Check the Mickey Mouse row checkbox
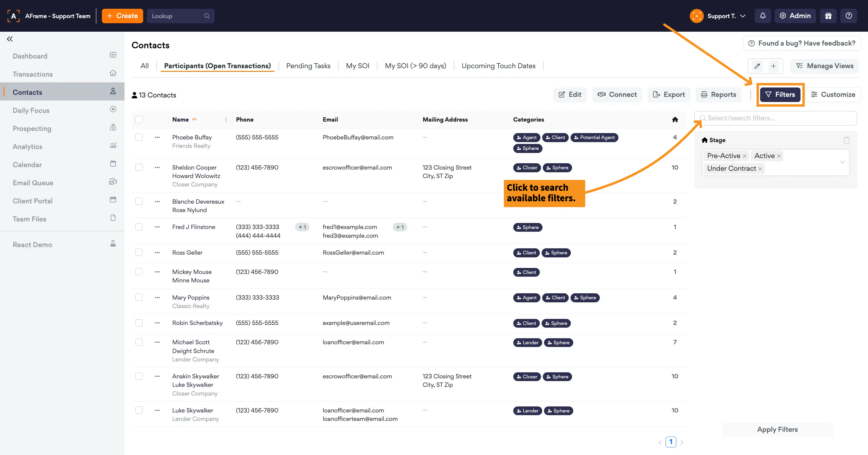 click(x=139, y=272)
